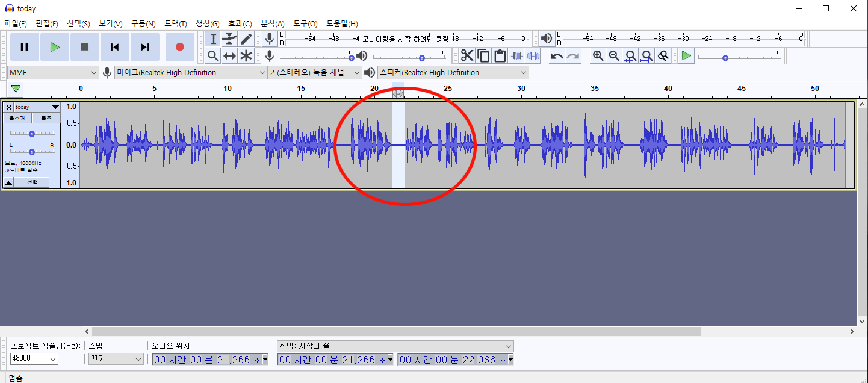Click the audio position time field 21,266
Viewport: 868px width, 383px height.
point(210,360)
